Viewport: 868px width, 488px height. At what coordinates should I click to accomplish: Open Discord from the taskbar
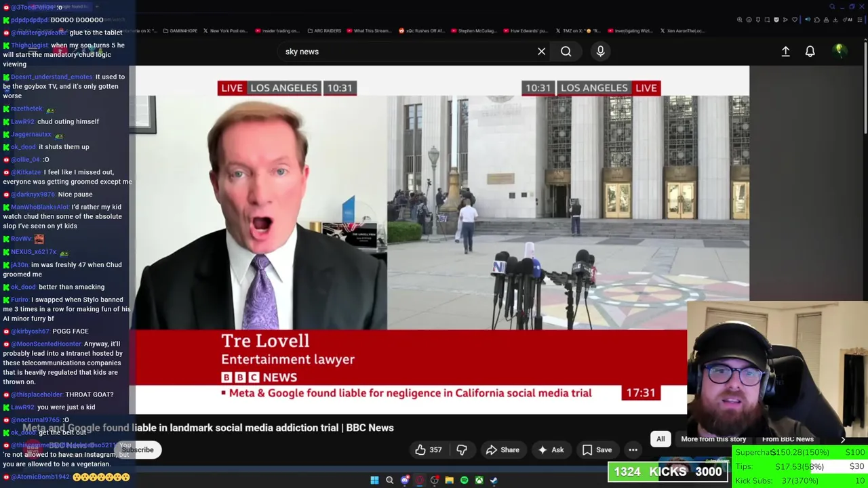405,480
